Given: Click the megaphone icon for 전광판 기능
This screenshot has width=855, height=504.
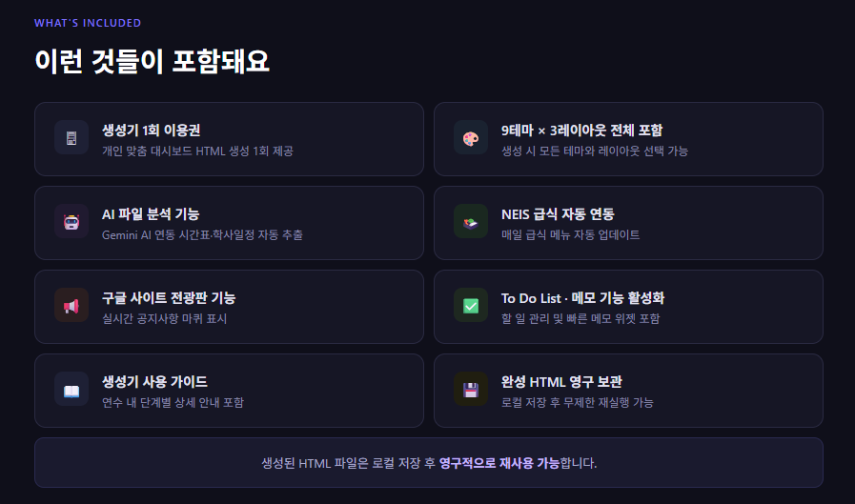Looking at the screenshot, I should 71,306.
